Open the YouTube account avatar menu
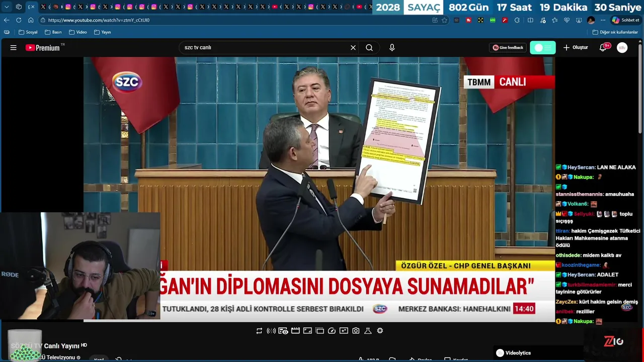Viewport: 644px width, 362px height. coord(622,48)
